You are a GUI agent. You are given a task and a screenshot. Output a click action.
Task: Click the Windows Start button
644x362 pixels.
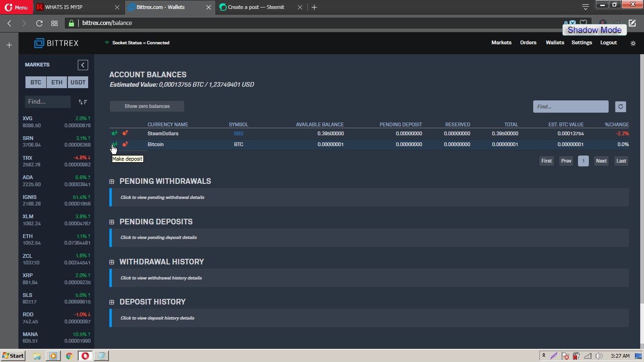coord(13,356)
